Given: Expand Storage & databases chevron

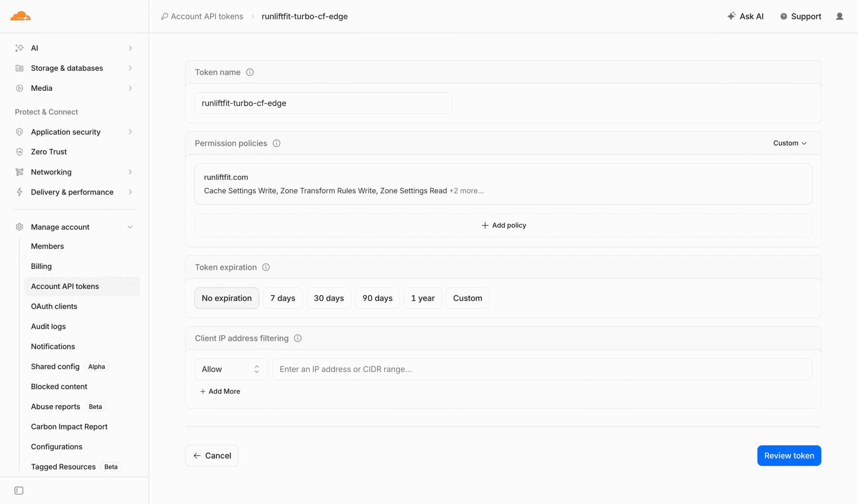Looking at the screenshot, I should coord(130,68).
